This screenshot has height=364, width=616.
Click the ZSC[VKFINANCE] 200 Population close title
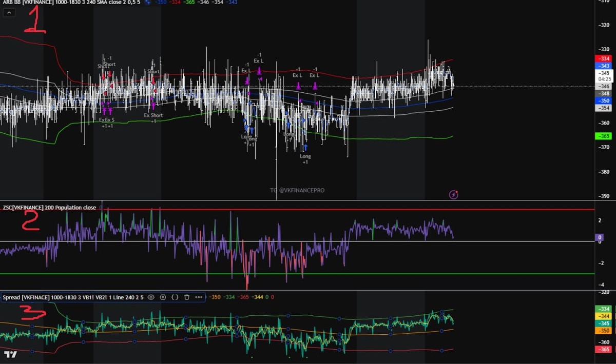49,208
